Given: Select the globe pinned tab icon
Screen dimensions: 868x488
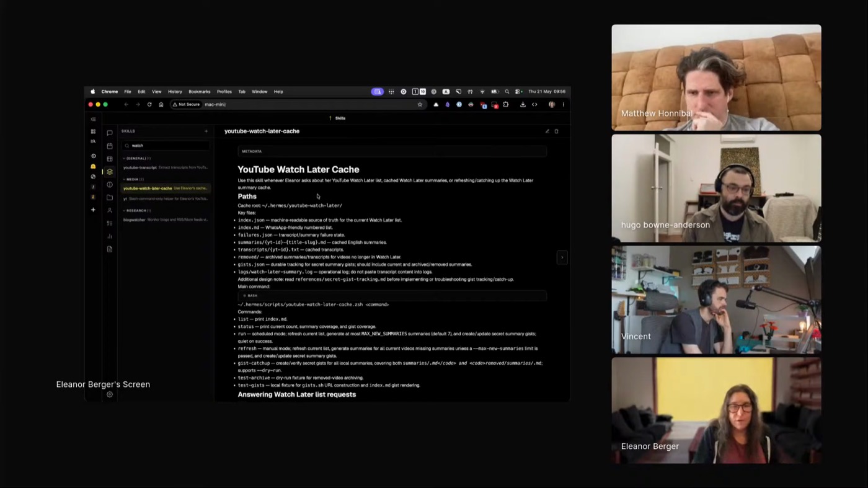Looking at the screenshot, I should pos(93,177).
